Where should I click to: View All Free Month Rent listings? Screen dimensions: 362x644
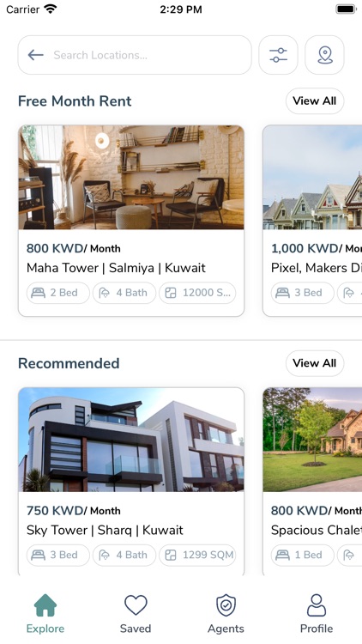(x=314, y=101)
